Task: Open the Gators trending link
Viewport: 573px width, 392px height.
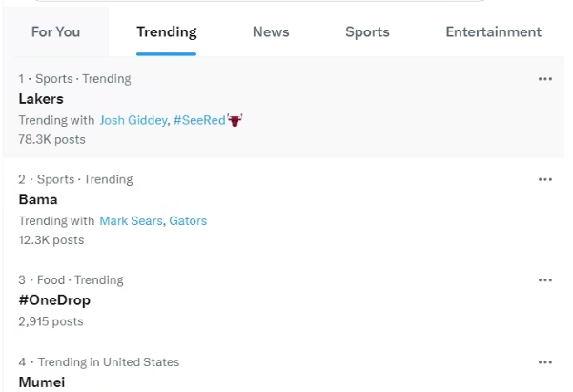Action: (x=188, y=221)
